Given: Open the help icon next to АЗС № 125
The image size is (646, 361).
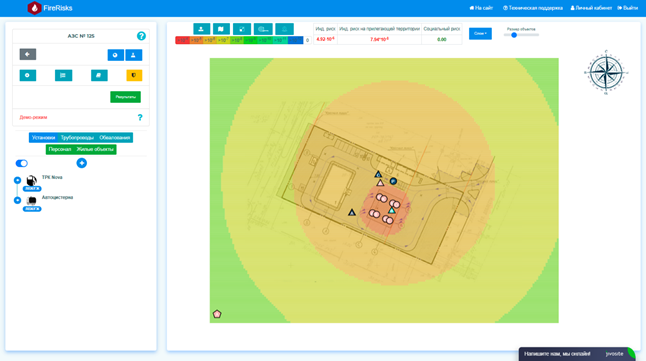Looking at the screenshot, I should point(141,36).
